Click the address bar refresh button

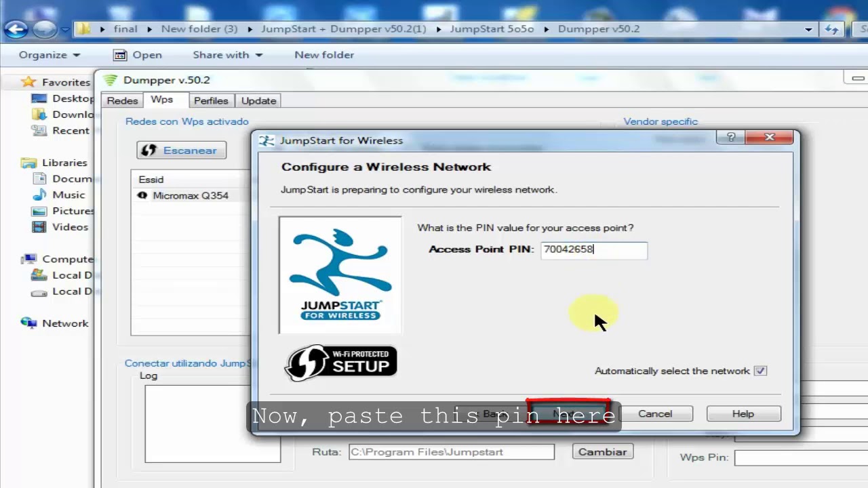point(831,29)
